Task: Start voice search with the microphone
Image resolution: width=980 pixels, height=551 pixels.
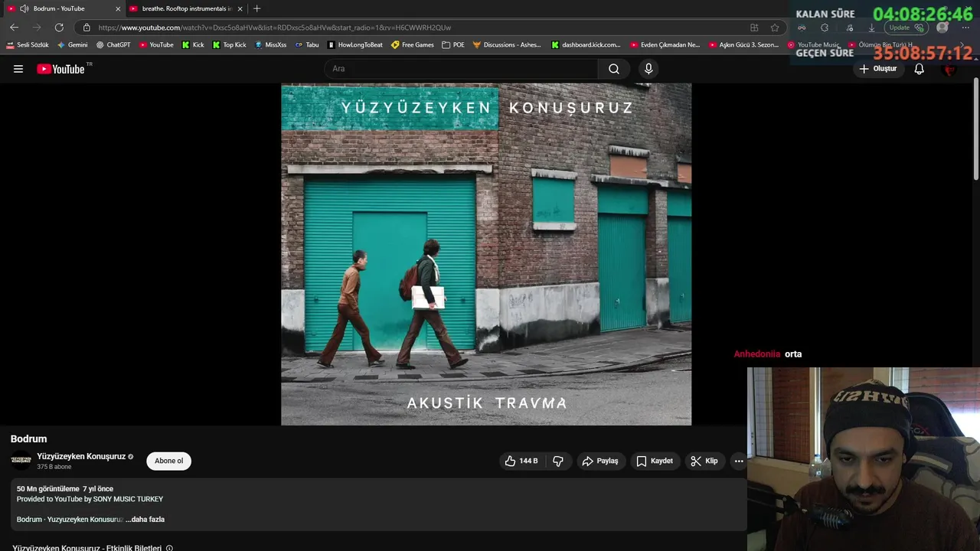Action: tap(648, 69)
